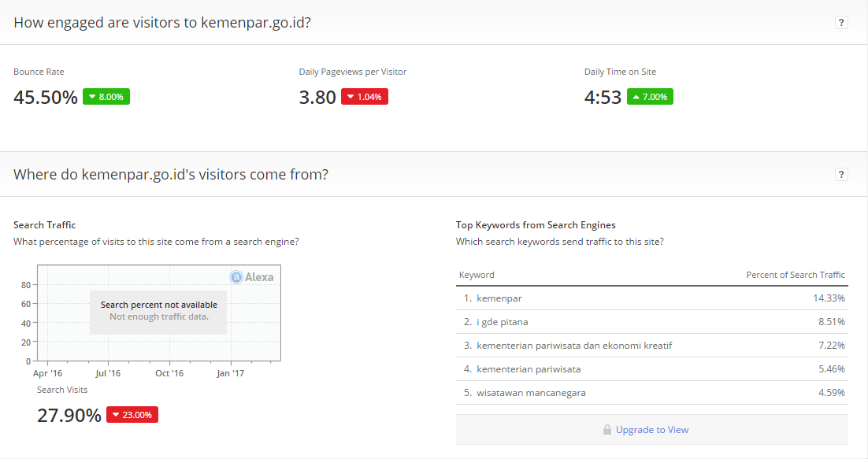The height and width of the screenshot is (459, 868).
Task: Click the 7.22% search traffic value
Action: click(832, 346)
